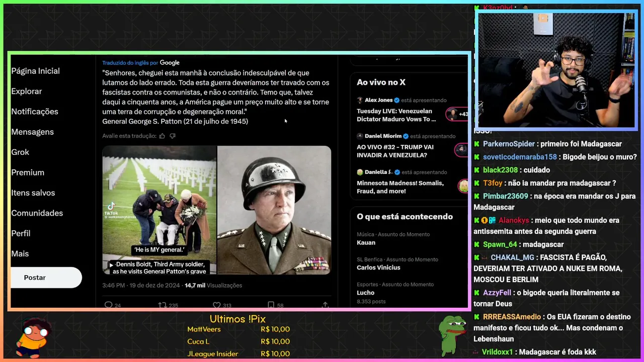The width and height of the screenshot is (644, 362).
Task: Click chat username Pimbar23609
Action: click(x=506, y=196)
